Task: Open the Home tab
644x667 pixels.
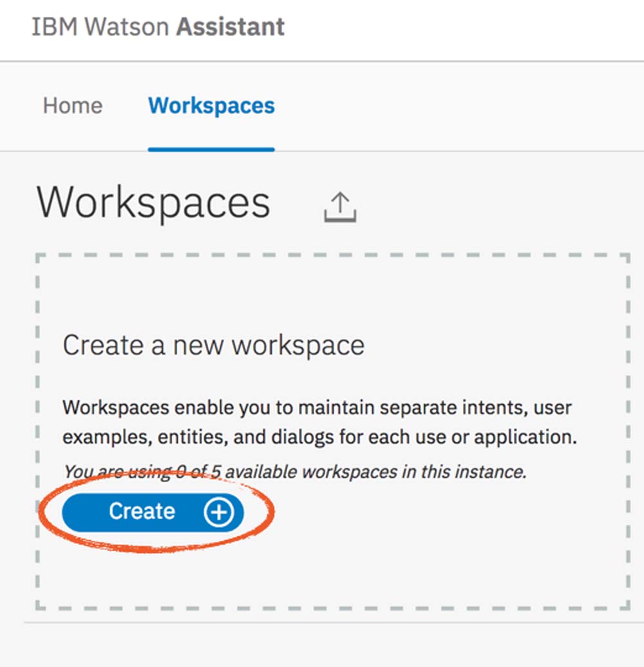Action: 73,106
